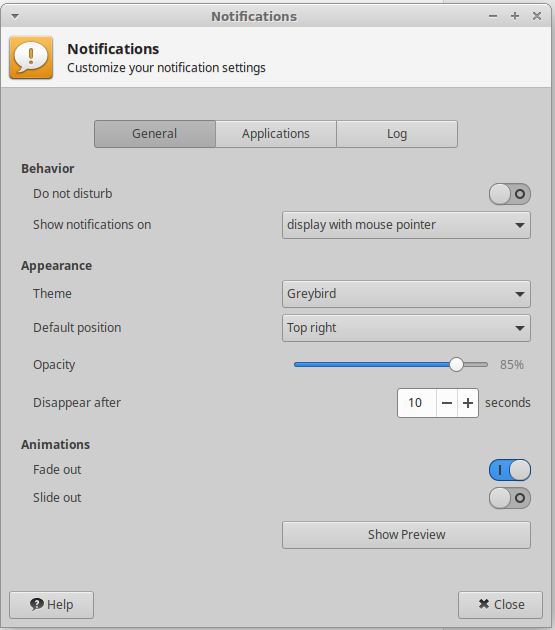
Task: Click the Disappear after seconds field
Action: (417, 403)
